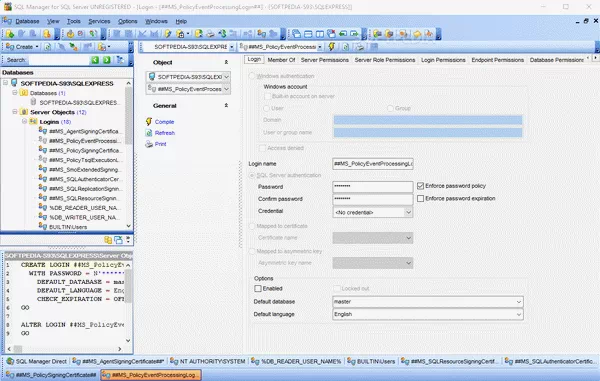Screen dimensions: 600x381
Task: Click the tile windows horizontally icon
Action: coord(308,34)
